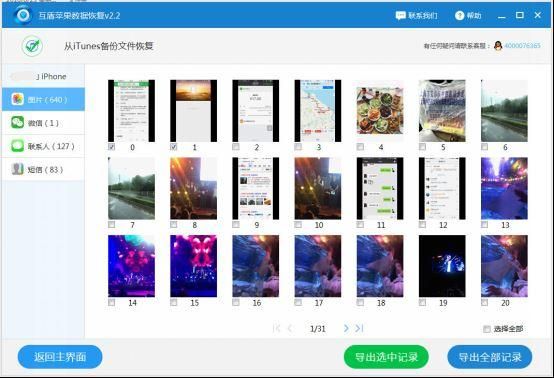Uncheck the checkbox for photo 0
Screen dimensions: 554x378
coord(112,147)
